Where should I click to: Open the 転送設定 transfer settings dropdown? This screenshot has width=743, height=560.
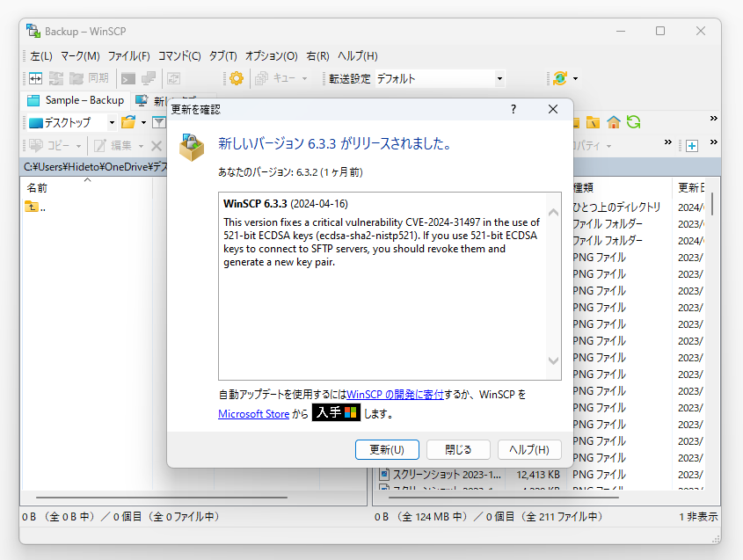click(x=499, y=78)
